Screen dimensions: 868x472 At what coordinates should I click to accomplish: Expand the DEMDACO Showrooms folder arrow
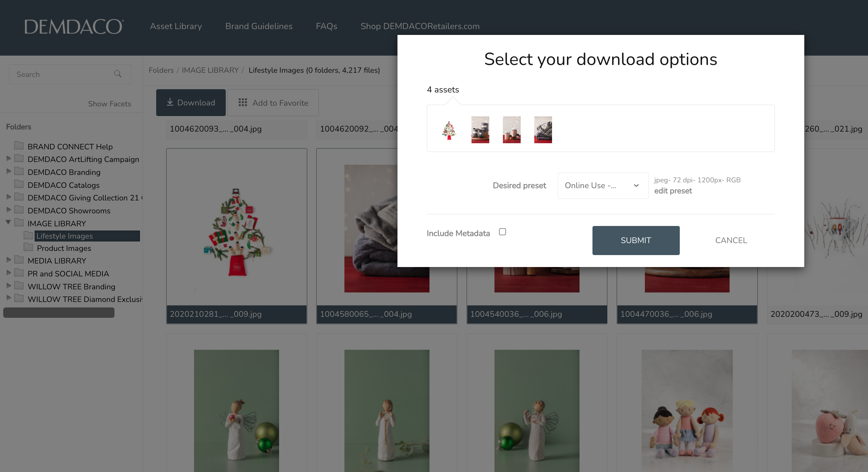(x=9, y=209)
